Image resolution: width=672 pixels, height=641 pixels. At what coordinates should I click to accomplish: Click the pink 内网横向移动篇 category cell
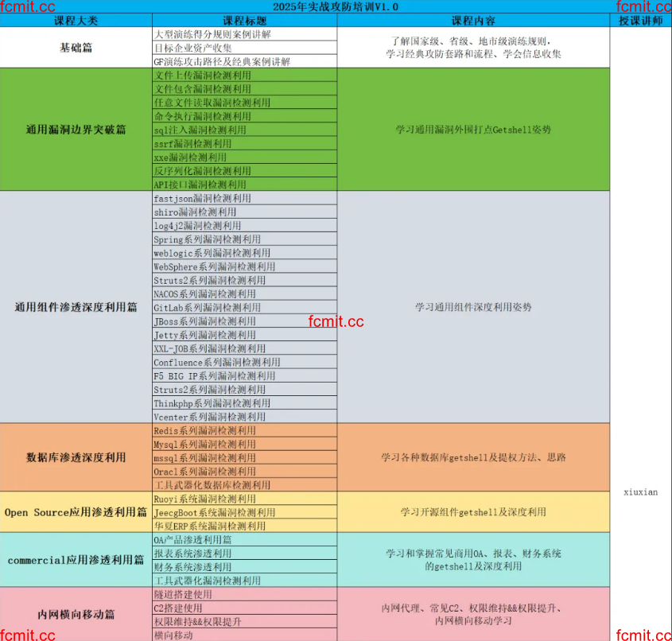point(76,614)
